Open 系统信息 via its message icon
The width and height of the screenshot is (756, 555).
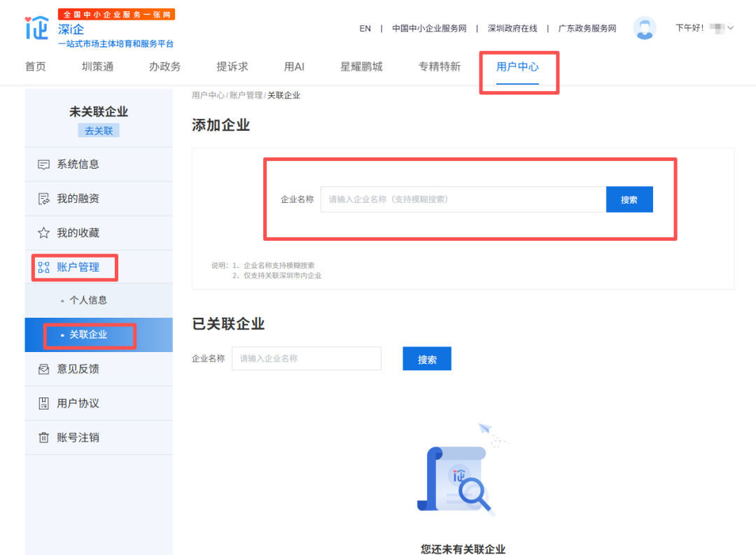point(43,164)
